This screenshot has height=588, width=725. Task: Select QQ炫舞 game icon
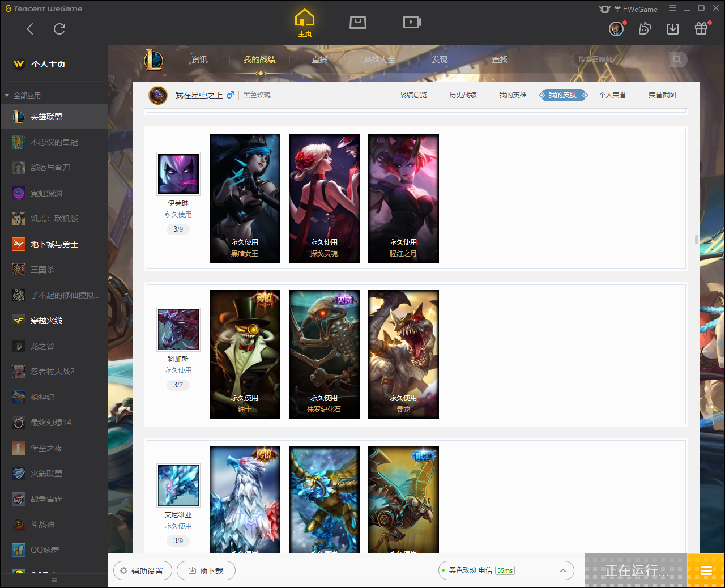click(x=19, y=550)
